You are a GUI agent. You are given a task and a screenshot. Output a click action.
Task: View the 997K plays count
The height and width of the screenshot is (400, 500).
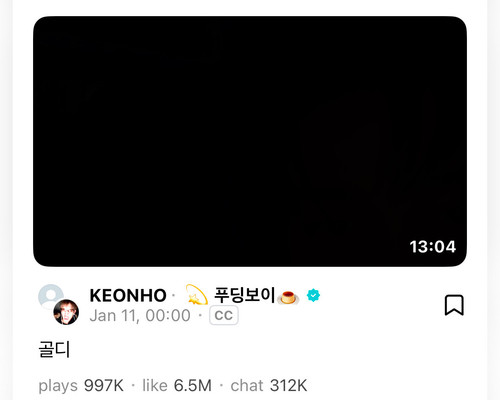104,386
